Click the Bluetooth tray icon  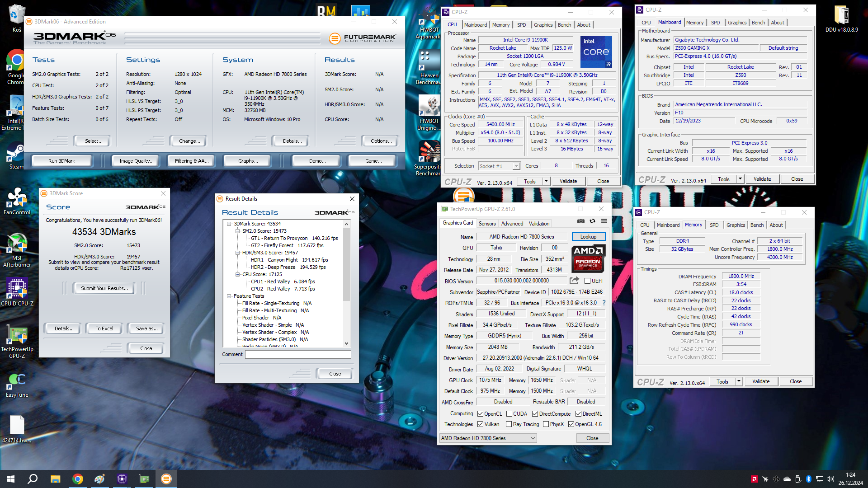[x=809, y=479]
